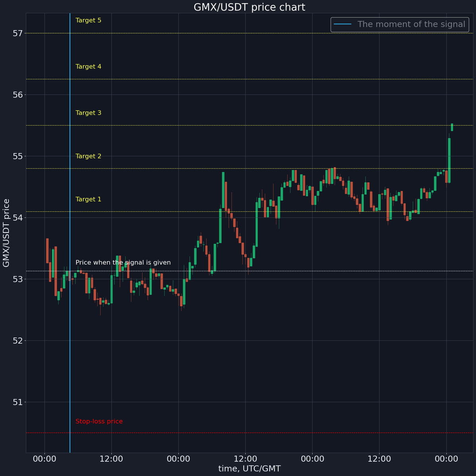Image resolution: width=476 pixels, height=476 pixels.
Task: Click the chart title GMX/USDT price chart
Action: tap(250, 7)
